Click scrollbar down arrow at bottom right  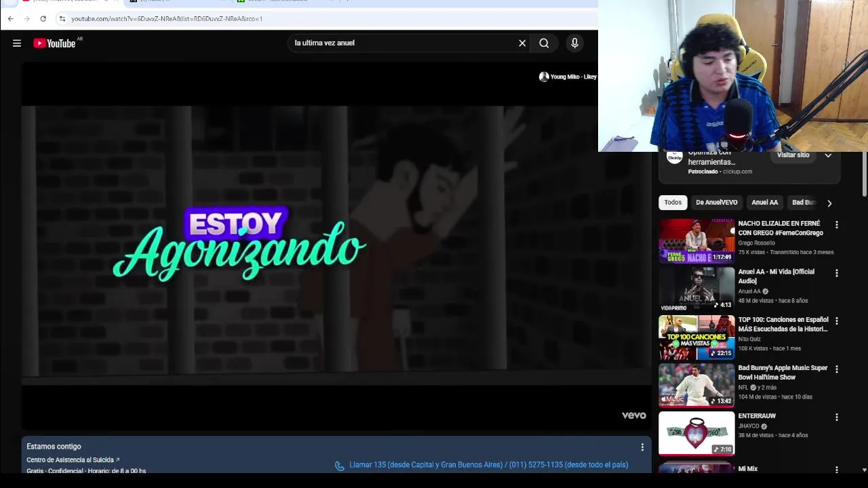coord(864,470)
